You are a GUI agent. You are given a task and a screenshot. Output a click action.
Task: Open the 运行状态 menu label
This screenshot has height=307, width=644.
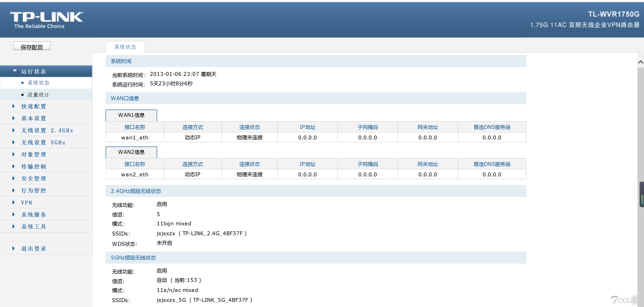[34, 72]
